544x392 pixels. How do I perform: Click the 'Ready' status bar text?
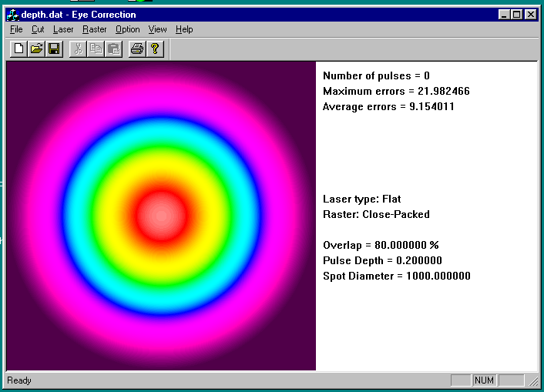19,380
